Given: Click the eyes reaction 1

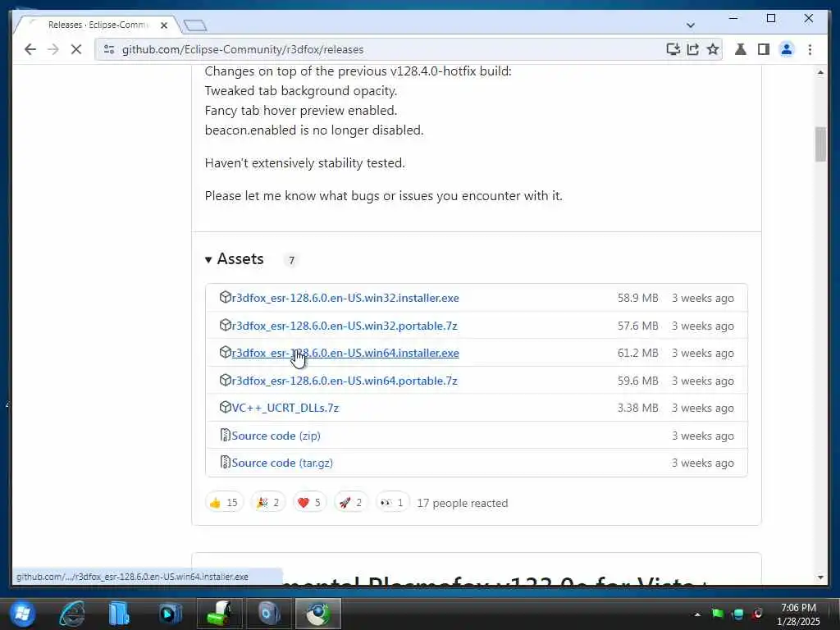Looking at the screenshot, I should (391, 503).
